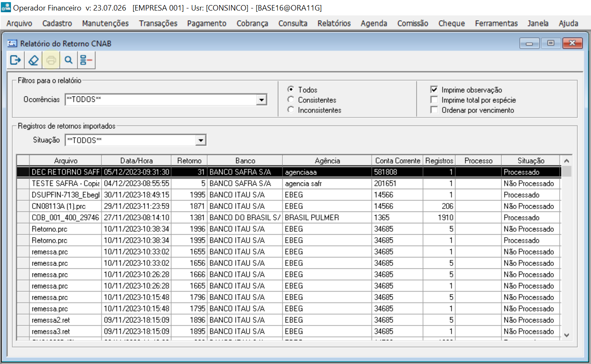The image size is (591, 364).
Task: Click the grid scrollbar up arrow
Action: 567,161
